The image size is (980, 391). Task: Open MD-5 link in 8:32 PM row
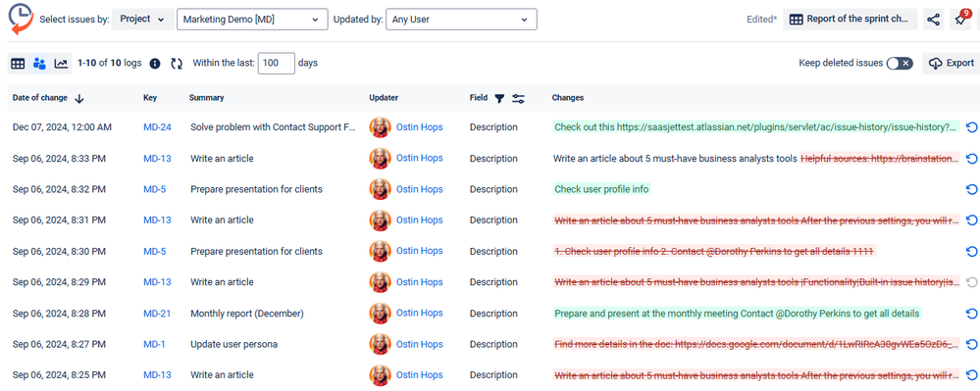pyautogui.click(x=154, y=189)
